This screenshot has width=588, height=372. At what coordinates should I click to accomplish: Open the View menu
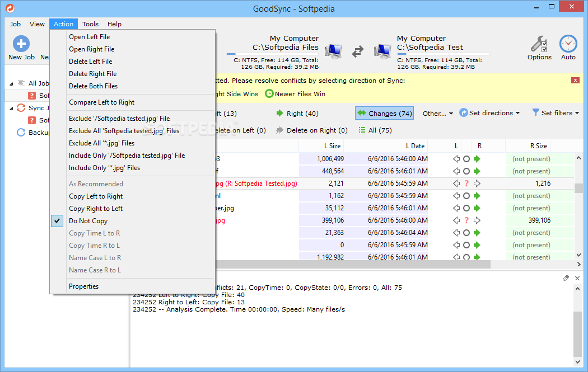(37, 24)
